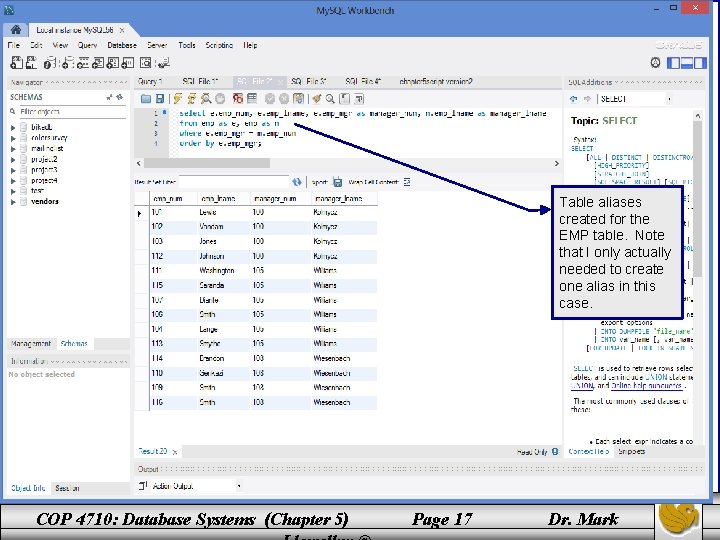Viewport: 720px width, 540px height.
Task: Close the Local instance MySQL56 tab
Action: point(122,30)
